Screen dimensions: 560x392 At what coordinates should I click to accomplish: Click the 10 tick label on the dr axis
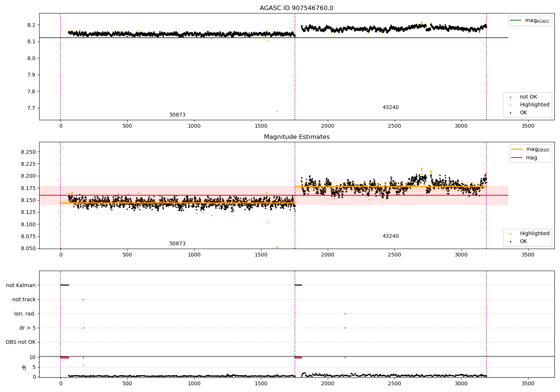point(32,358)
